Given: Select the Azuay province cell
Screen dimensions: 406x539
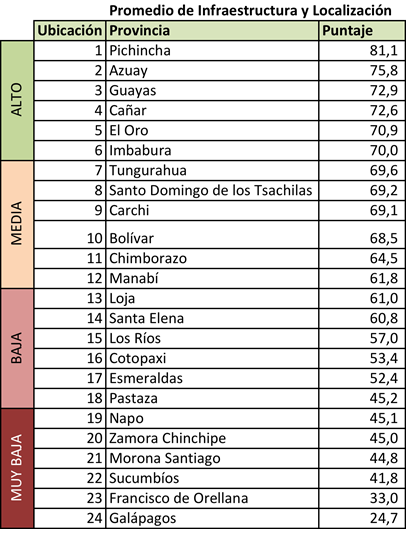Looking at the screenshot, I should (212, 70).
